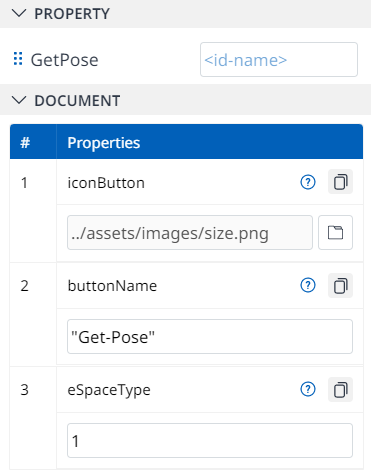
Task: Collapse the PROPERTY section
Action: [19, 14]
